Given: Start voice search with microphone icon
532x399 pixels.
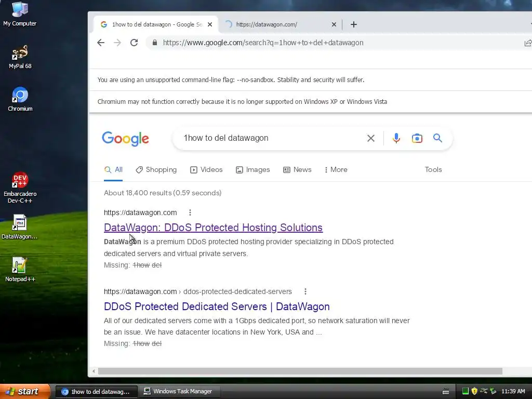Looking at the screenshot, I should (396, 138).
